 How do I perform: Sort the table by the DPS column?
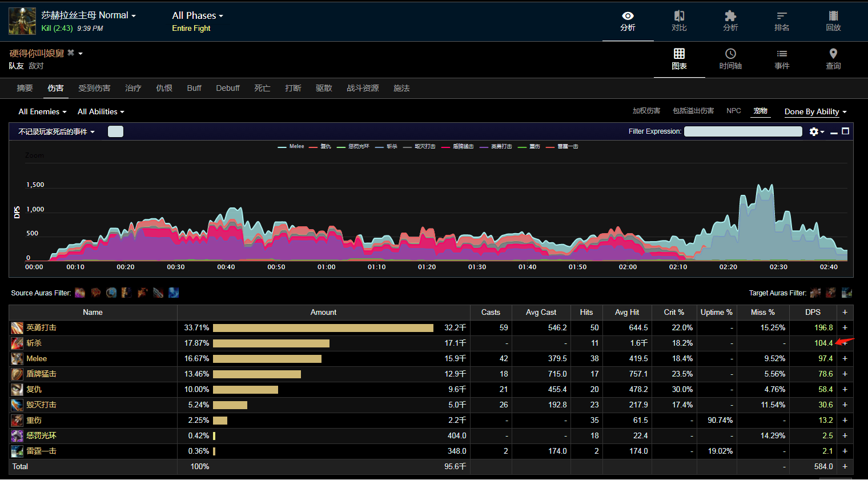point(813,313)
